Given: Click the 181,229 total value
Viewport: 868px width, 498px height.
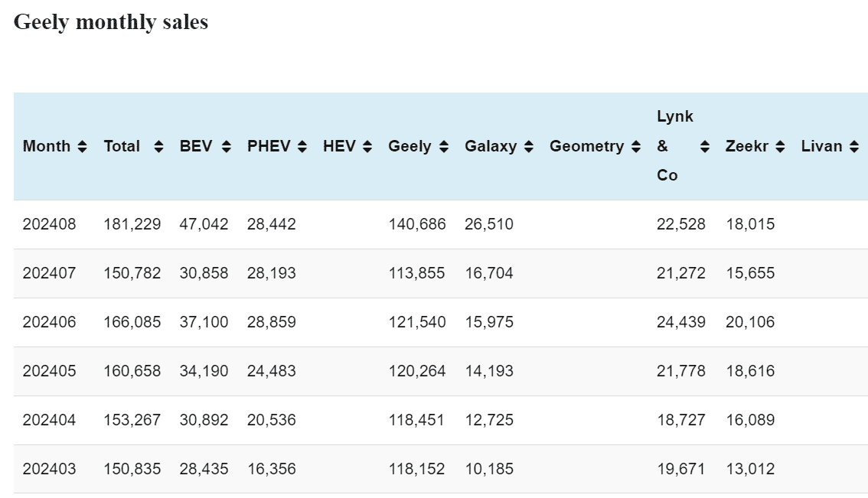Looking at the screenshot, I should (132, 224).
